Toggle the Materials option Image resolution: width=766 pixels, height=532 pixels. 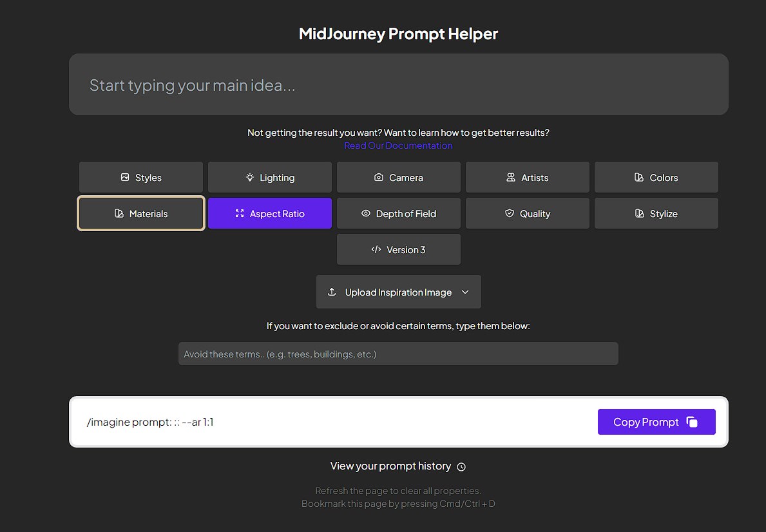coord(140,213)
